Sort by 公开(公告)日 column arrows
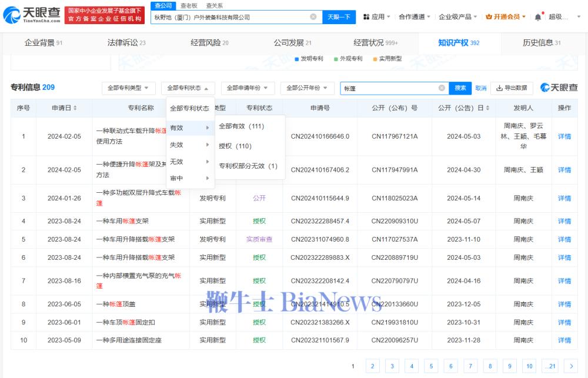The width and height of the screenshot is (588, 378). pos(487,108)
